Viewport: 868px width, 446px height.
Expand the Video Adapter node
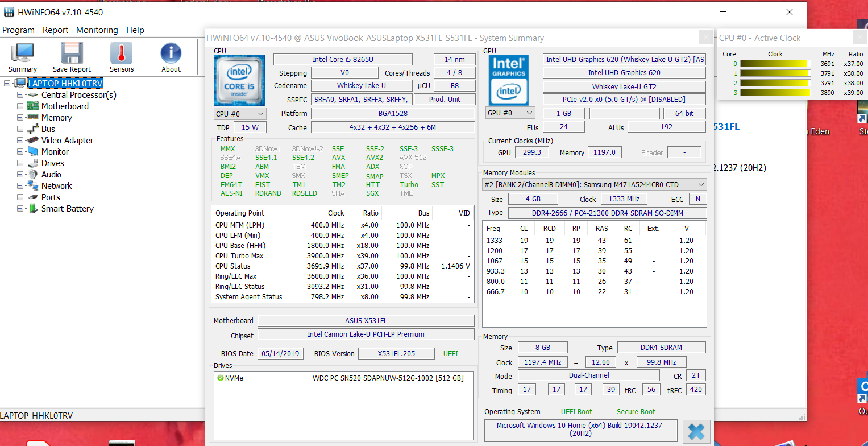point(20,141)
